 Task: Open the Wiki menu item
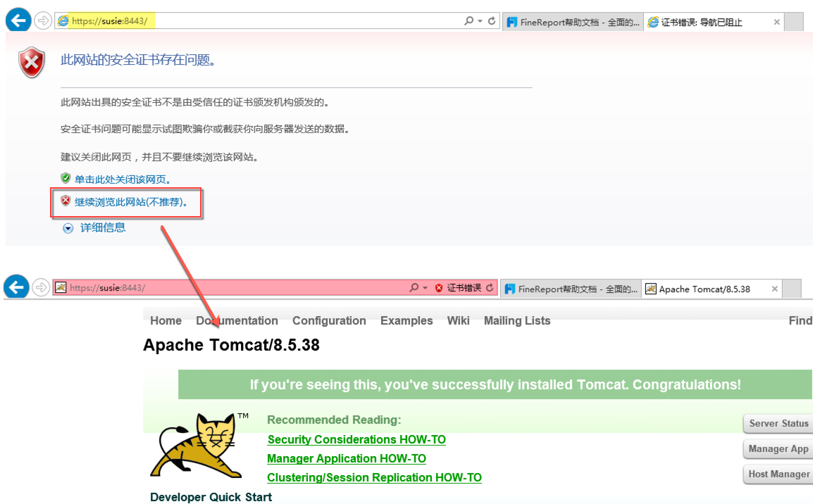pos(459,321)
